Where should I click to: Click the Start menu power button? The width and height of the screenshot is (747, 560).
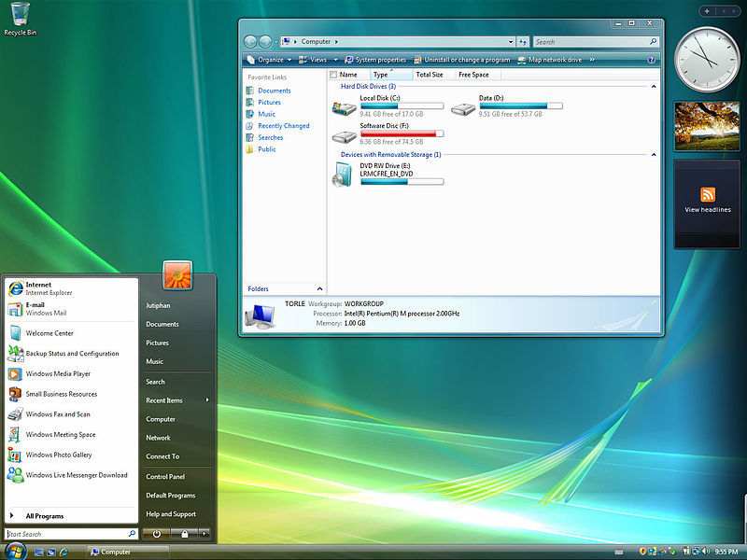tap(156, 534)
